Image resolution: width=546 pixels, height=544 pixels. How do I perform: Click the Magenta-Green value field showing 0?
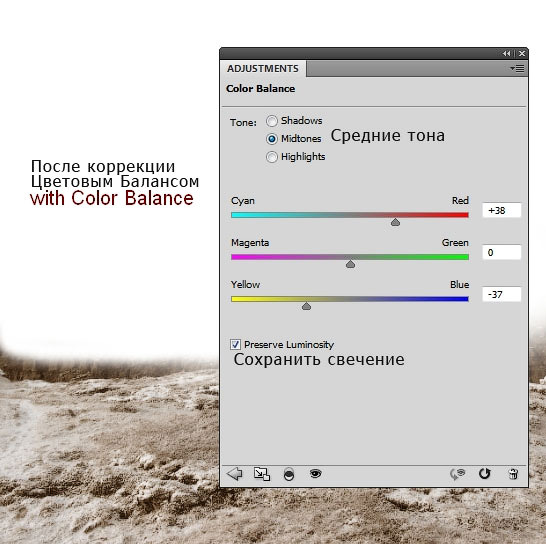(502, 252)
